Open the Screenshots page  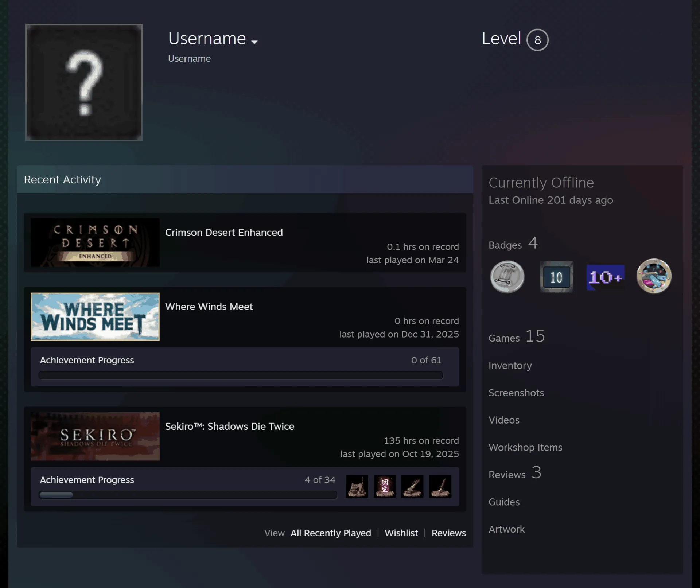point(516,393)
